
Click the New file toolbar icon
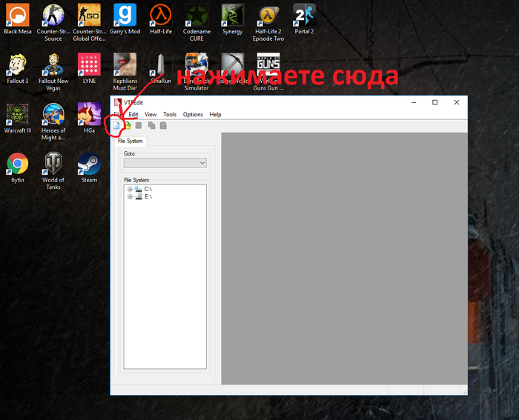click(116, 126)
